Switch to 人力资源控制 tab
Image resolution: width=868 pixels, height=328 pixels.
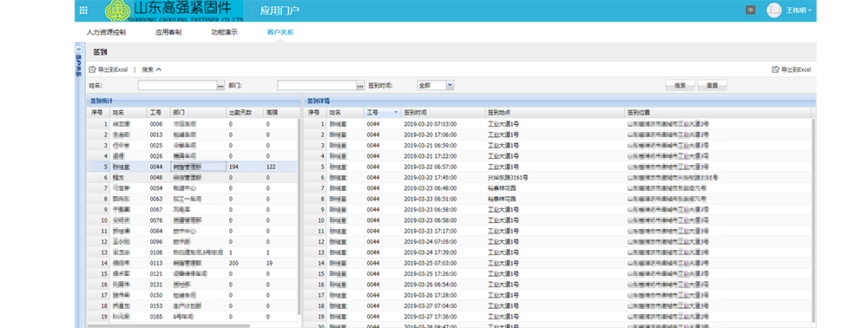click(x=106, y=32)
